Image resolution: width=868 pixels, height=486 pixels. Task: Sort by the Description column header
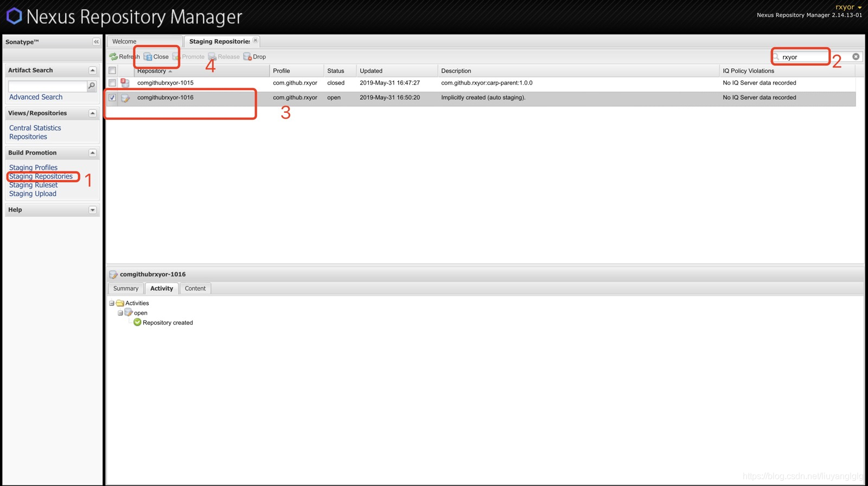click(x=578, y=71)
